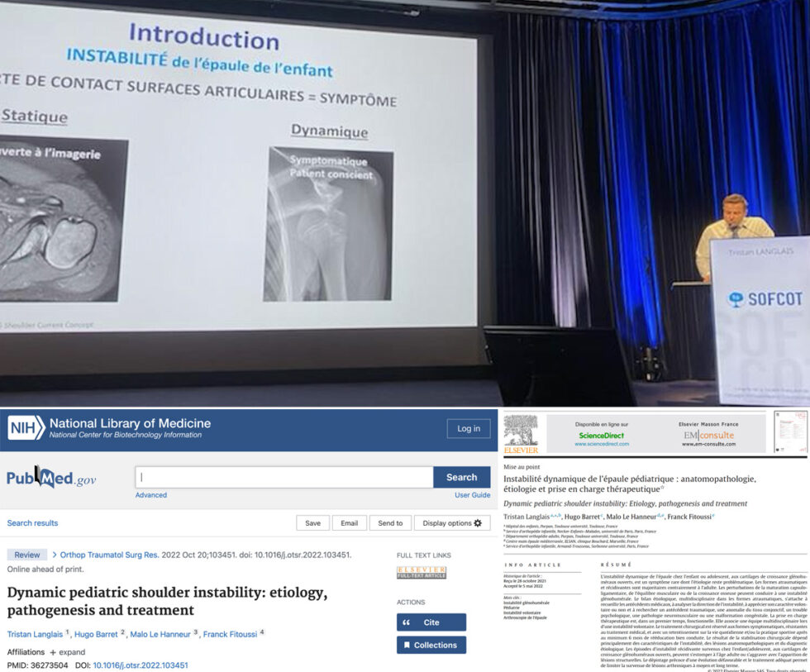Open the Send to dropdown
Viewport: 810px width, 672px height.
click(390, 523)
